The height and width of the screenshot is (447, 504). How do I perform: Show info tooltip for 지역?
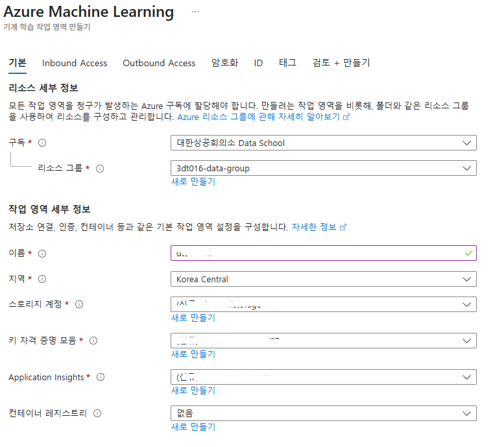[42, 279]
